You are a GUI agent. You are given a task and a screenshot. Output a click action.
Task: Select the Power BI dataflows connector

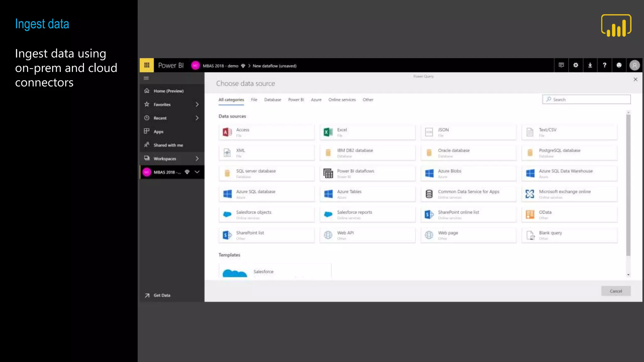tap(368, 173)
